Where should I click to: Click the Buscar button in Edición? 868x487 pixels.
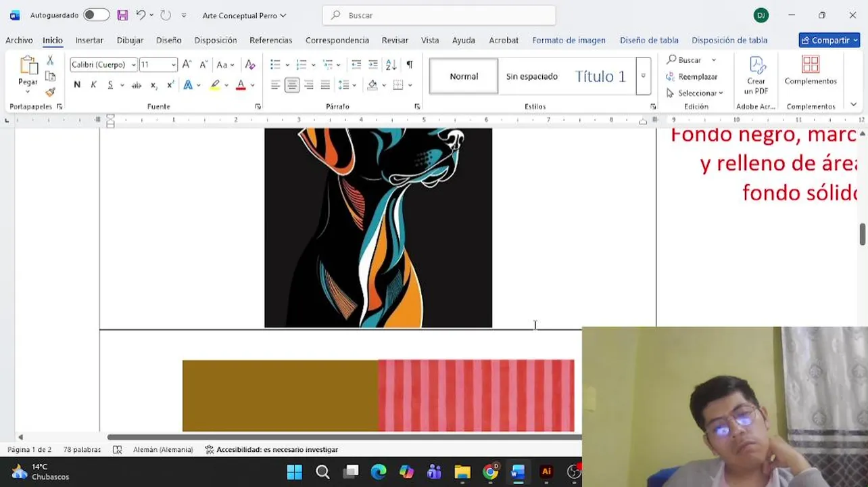tap(683, 60)
